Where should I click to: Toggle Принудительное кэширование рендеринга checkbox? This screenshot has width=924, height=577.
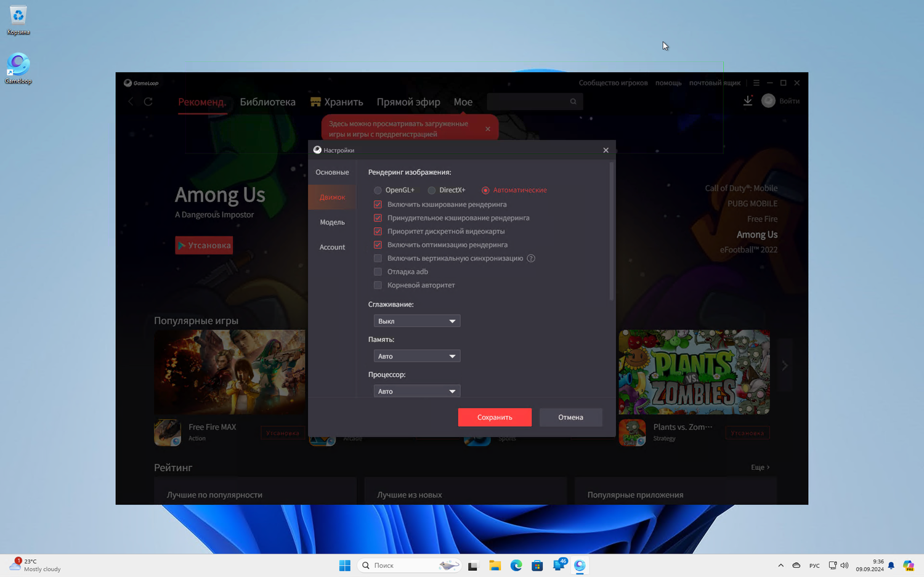(378, 218)
